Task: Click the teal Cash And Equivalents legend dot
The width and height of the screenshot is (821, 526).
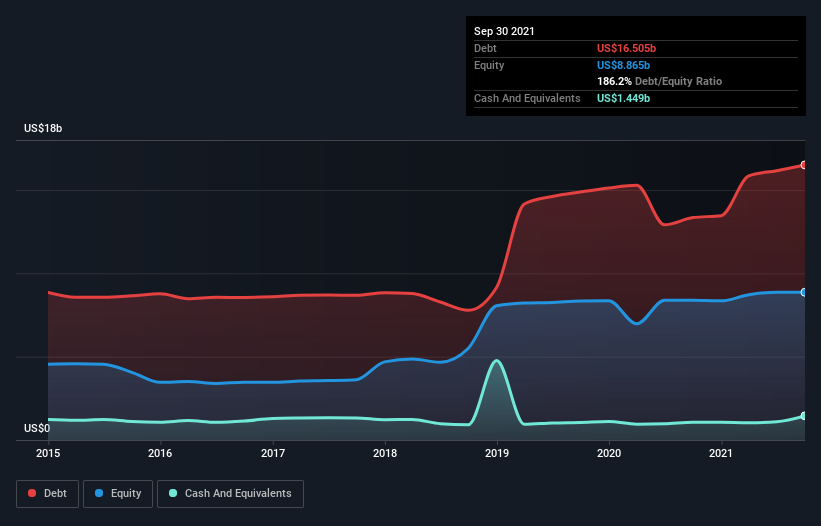Action: point(173,493)
